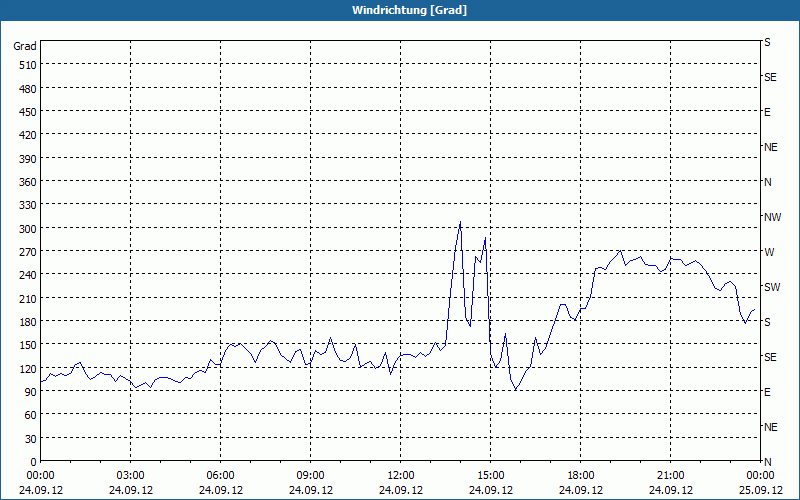Screen dimensions: 800x500
Task: Click the 360 degree label on the left axis
Action: (26, 182)
